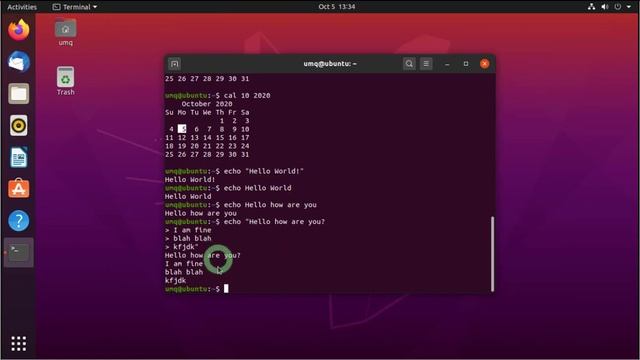Click the last prompt with the cursor
The image size is (640, 360).
click(x=197, y=289)
